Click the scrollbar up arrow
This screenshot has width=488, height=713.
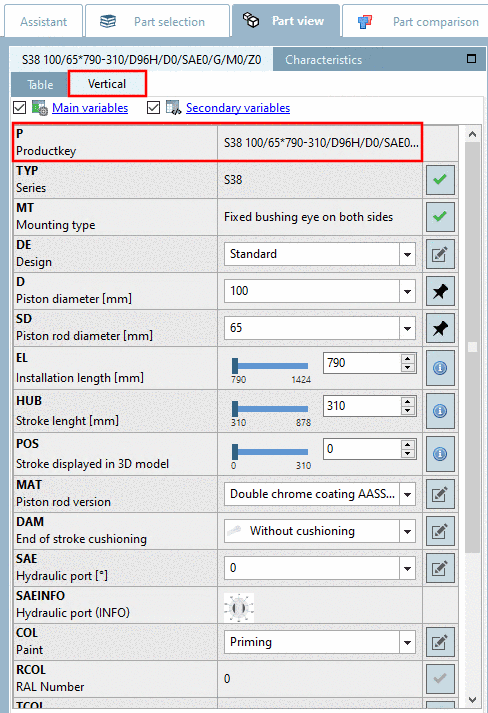(x=473, y=134)
